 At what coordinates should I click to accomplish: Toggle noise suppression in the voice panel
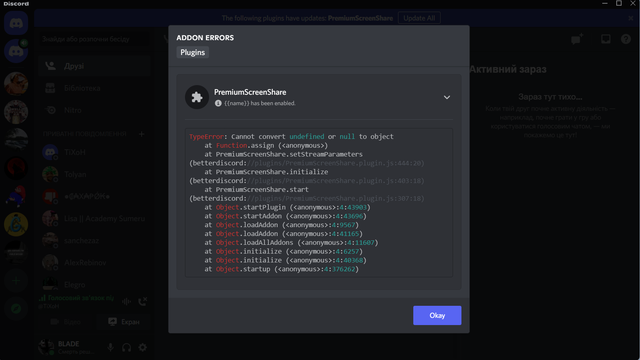pyautogui.click(x=127, y=302)
